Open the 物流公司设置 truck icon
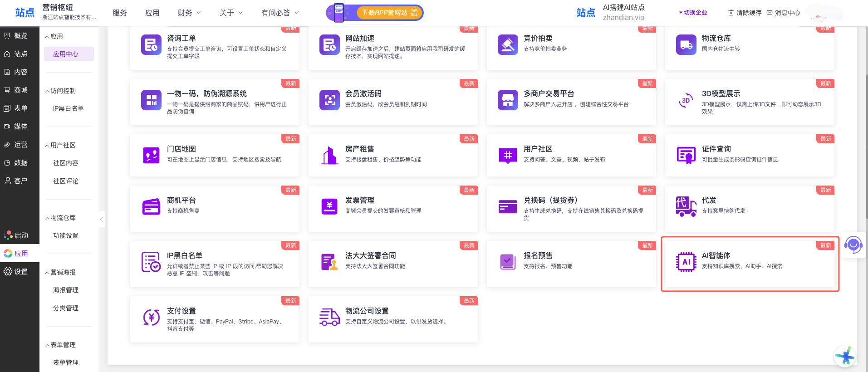The width and height of the screenshot is (868, 372). click(x=329, y=317)
